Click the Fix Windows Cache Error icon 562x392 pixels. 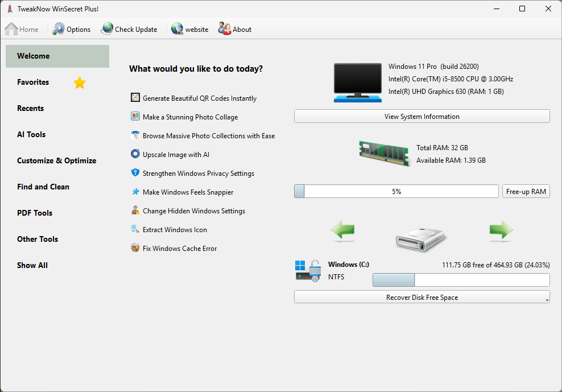[135, 248]
